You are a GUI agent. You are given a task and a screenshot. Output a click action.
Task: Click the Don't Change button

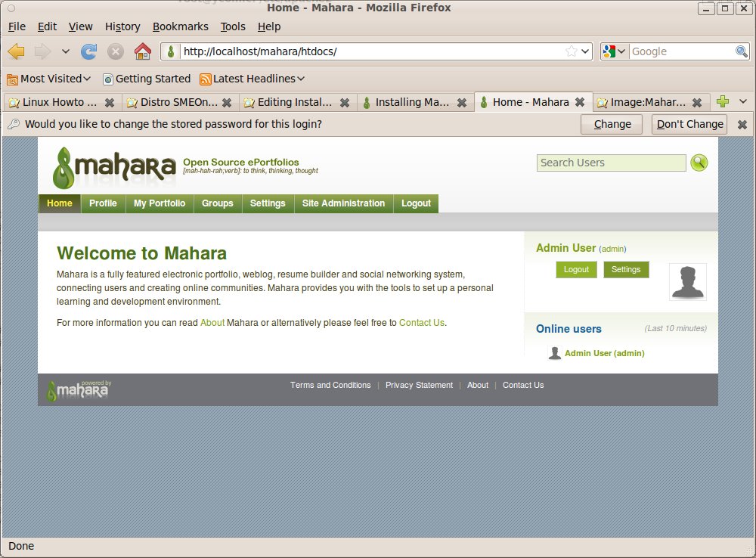[690, 125]
